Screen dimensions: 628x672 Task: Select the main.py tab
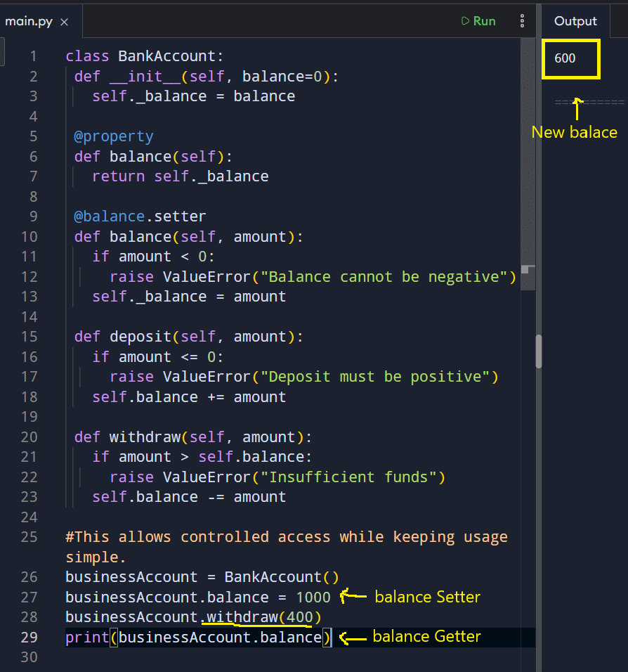[x=28, y=21]
